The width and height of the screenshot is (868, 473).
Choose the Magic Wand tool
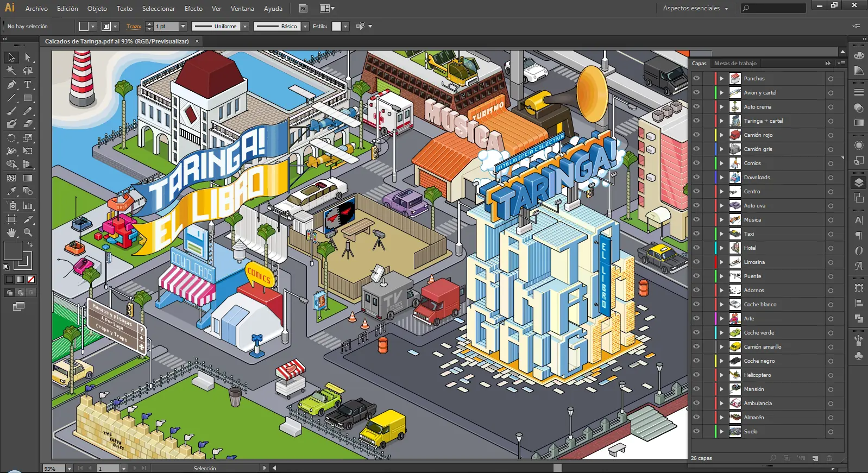11,71
